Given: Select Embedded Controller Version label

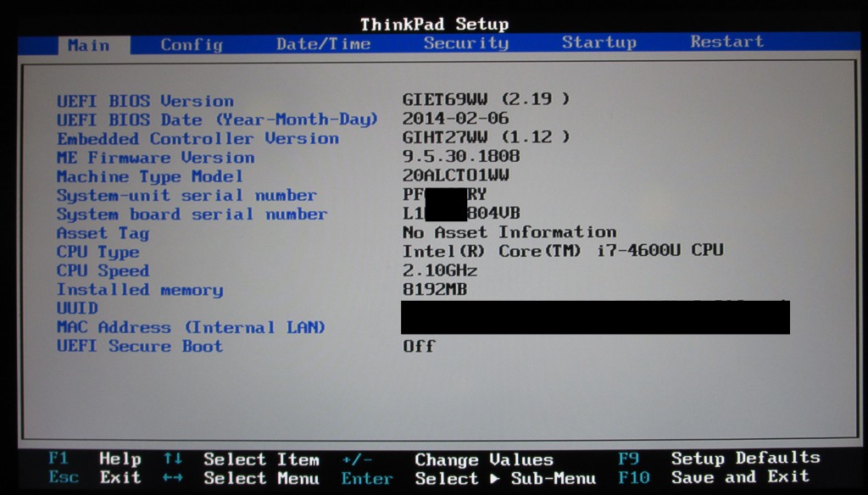Looking at the screenshot, I should coord(198,139).
